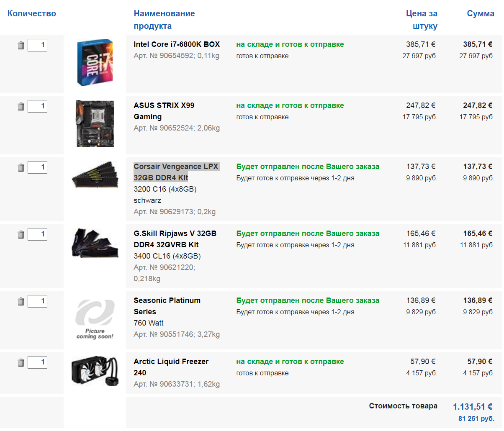Image resolution: width=504 pixels, height=431 pixels.
Task: Open Arctic Liquid Freezer 240 product link
Action: click(x=171, y=367)
